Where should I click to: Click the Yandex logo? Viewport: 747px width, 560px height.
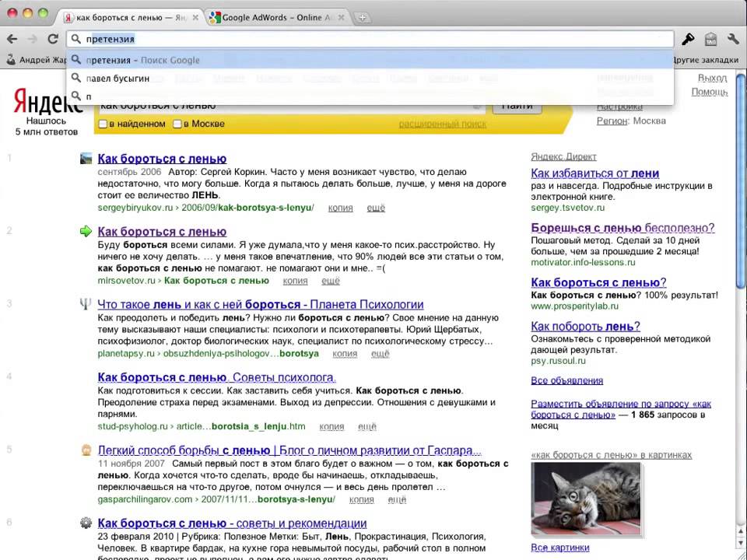point(47,100)
